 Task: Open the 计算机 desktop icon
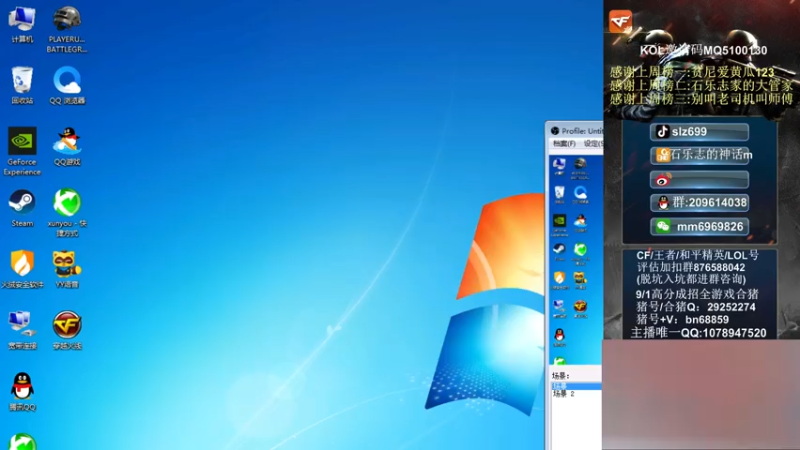coord(22,25)
